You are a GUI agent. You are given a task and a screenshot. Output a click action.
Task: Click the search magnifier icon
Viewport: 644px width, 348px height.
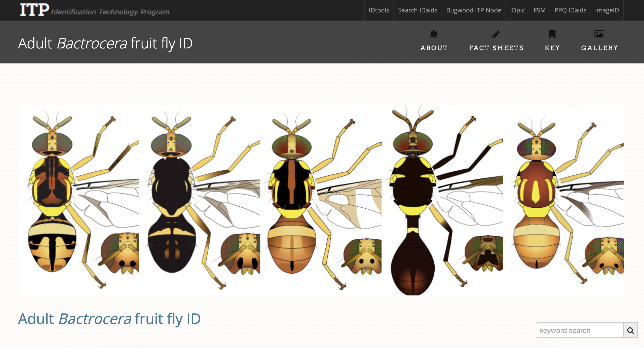point(630,330)
